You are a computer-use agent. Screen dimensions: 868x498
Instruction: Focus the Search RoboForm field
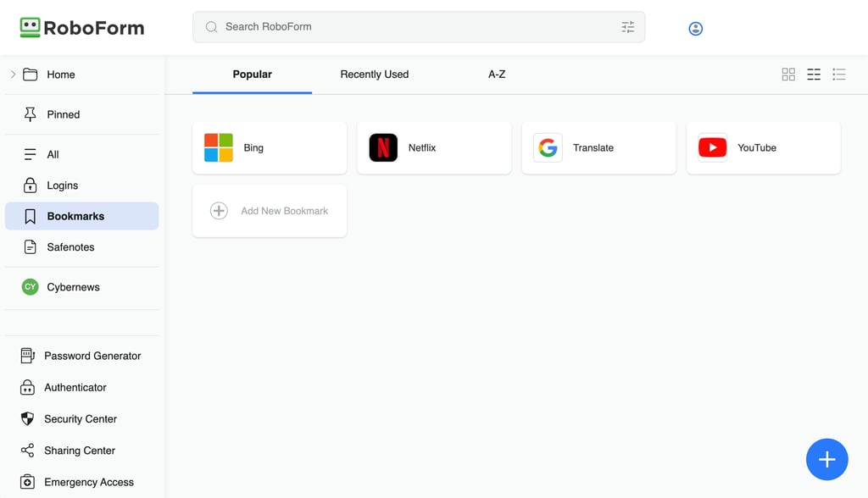[x=419, y=27]
